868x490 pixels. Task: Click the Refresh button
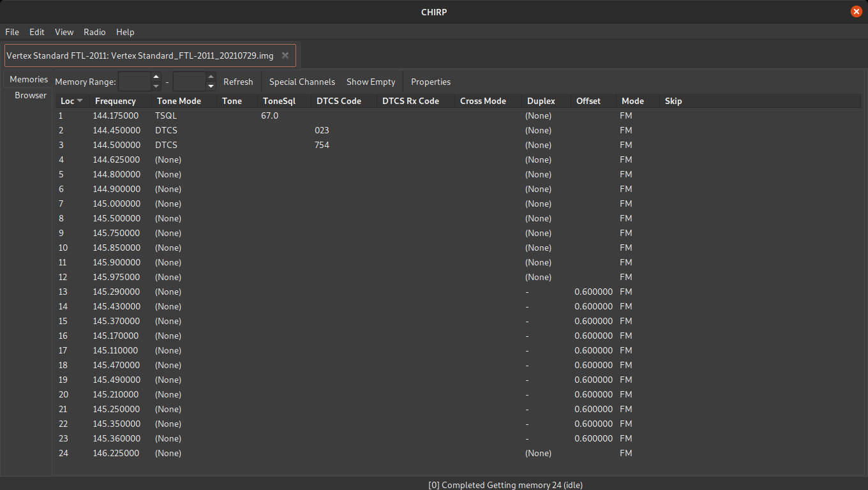point(238,82)
